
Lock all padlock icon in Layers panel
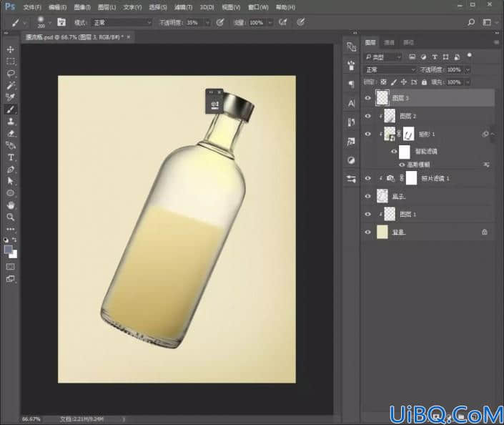424,82
